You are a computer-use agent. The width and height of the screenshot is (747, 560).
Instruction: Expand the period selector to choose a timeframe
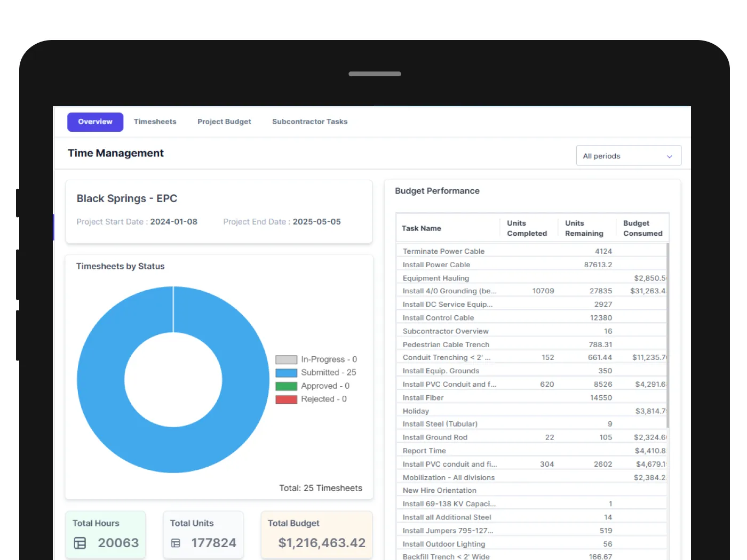pos(628,155)
